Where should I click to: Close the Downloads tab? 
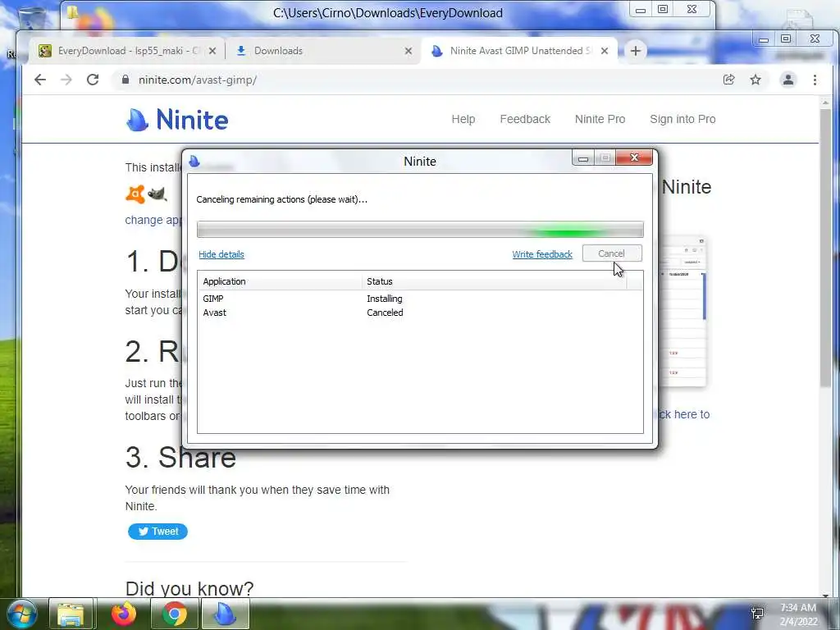click(x=409, y=51)
